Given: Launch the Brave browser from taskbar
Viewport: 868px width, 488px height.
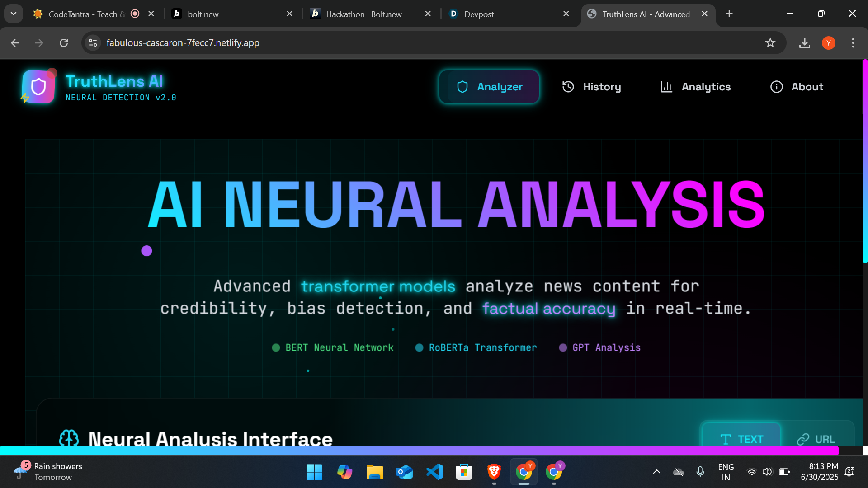Looking at the screenshot, I should [494, 472].
